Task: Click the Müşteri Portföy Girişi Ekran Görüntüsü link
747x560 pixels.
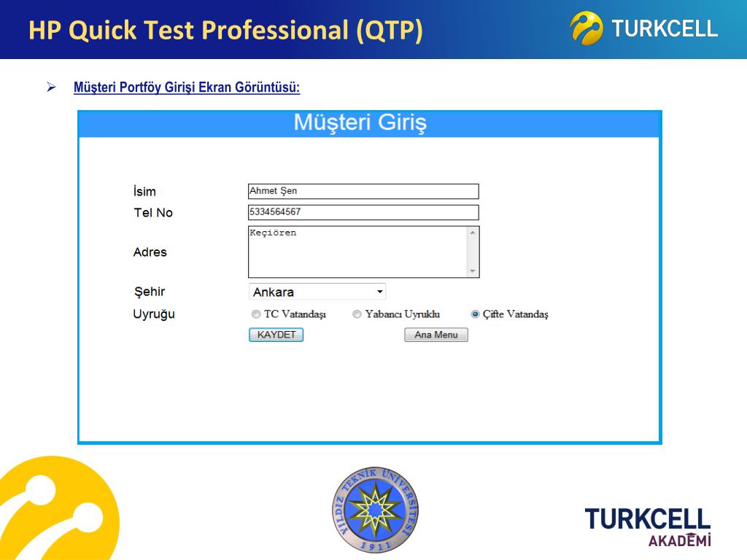Action: (187, 87)
